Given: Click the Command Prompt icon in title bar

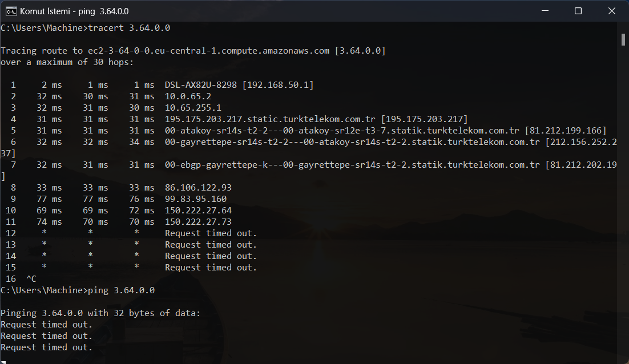Looking at the screenshot, I should point(11,11).
